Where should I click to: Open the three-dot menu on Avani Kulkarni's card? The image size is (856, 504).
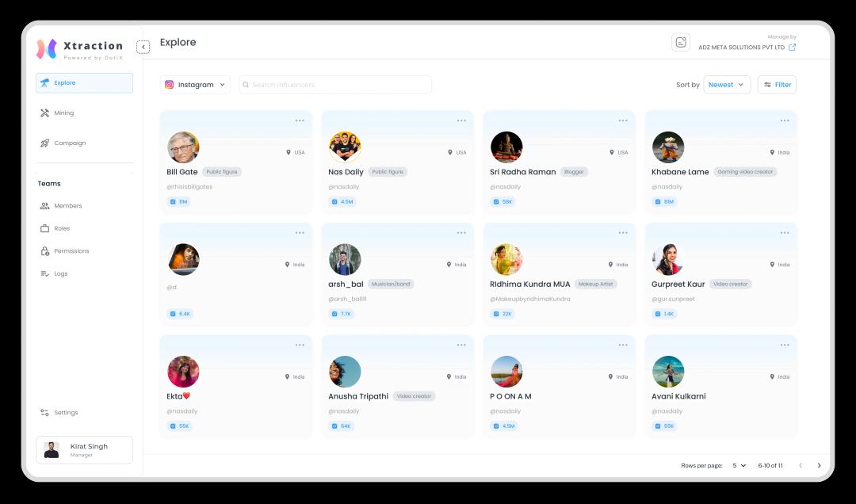[x=785, y=345]
